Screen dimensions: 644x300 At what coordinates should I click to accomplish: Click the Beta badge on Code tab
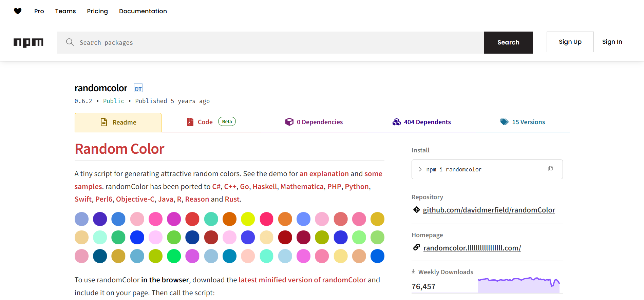tap(227, 121)
